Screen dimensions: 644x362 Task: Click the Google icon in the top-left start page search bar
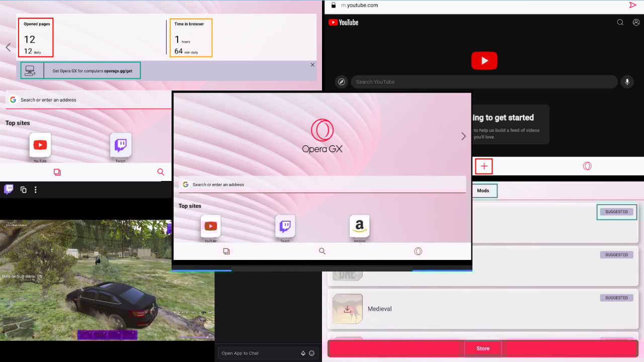coord(13,100)
